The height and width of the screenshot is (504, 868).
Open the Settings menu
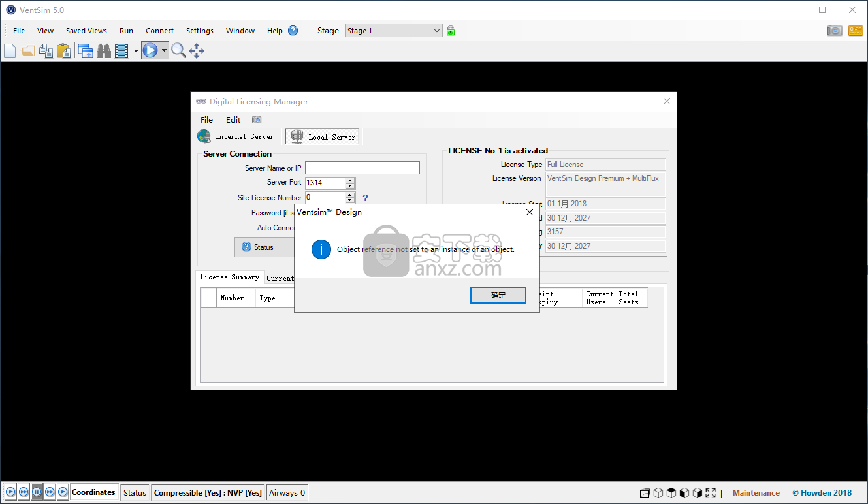click(200, 31)
